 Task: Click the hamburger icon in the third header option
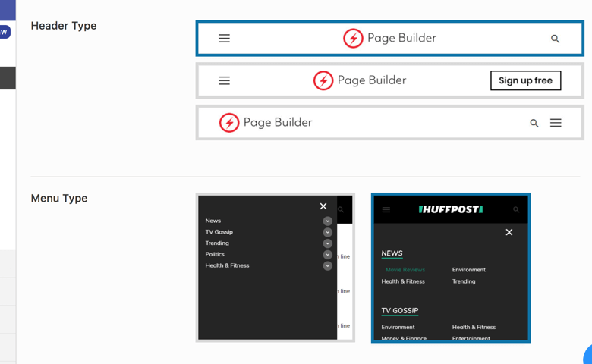556,123
